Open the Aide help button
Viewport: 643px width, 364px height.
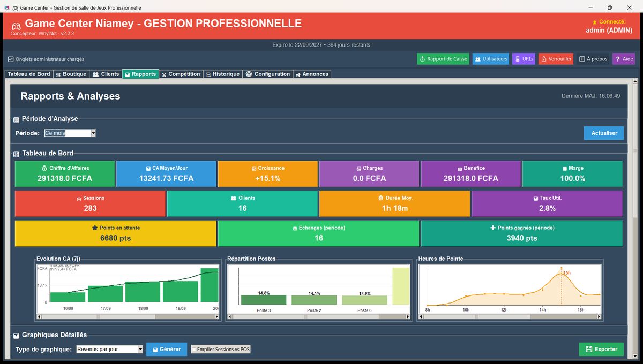(x=624, y=59)
